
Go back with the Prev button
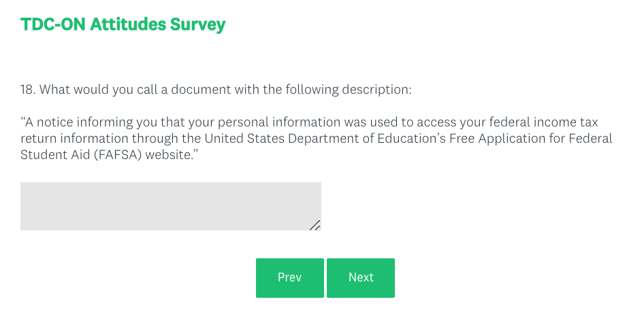tap(289, 277)
